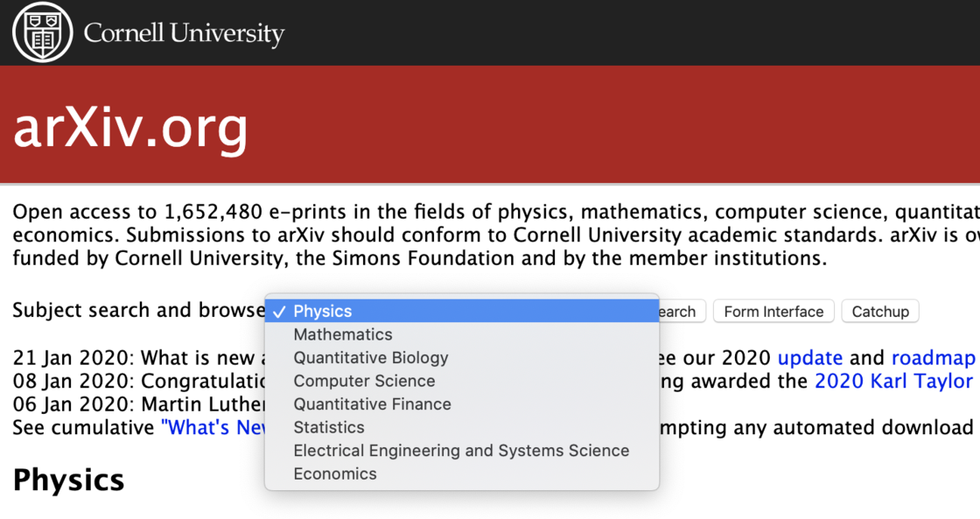Viewport: 980px width, 519px height.
Task: Click the Physics section heading
Action: (69, 480)
